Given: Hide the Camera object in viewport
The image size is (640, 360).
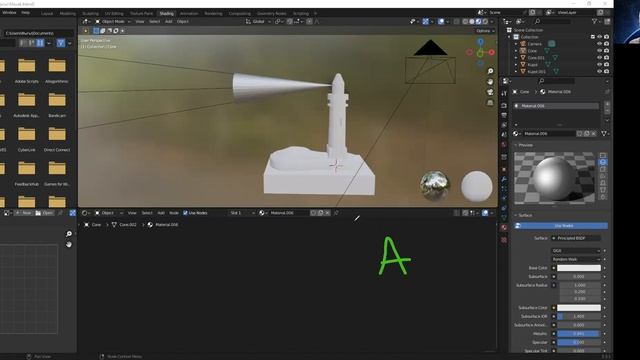Looking at the screenshot, I should (600, 44).
